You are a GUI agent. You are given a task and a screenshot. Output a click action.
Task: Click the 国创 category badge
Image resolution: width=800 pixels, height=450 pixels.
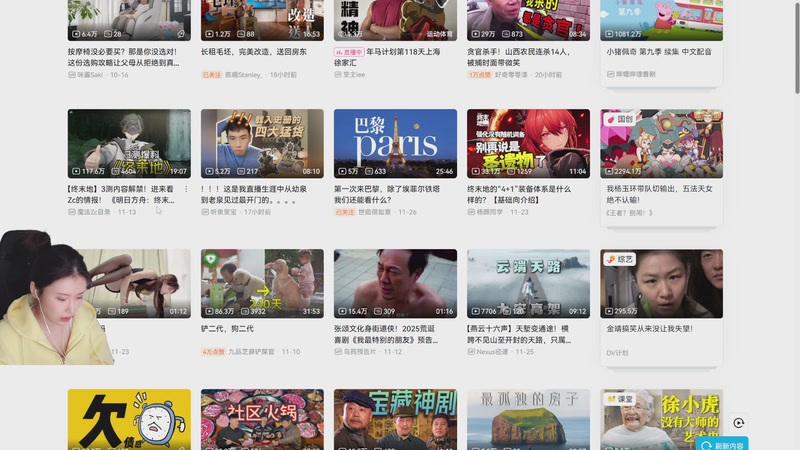pyautogui.click(x=620, y=119)
